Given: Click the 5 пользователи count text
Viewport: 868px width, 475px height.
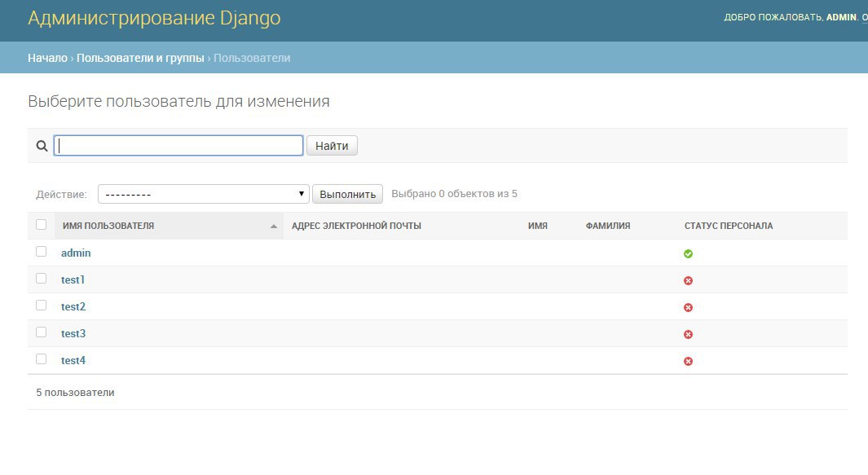Looking at the screenshot, I should coord(75,393).
